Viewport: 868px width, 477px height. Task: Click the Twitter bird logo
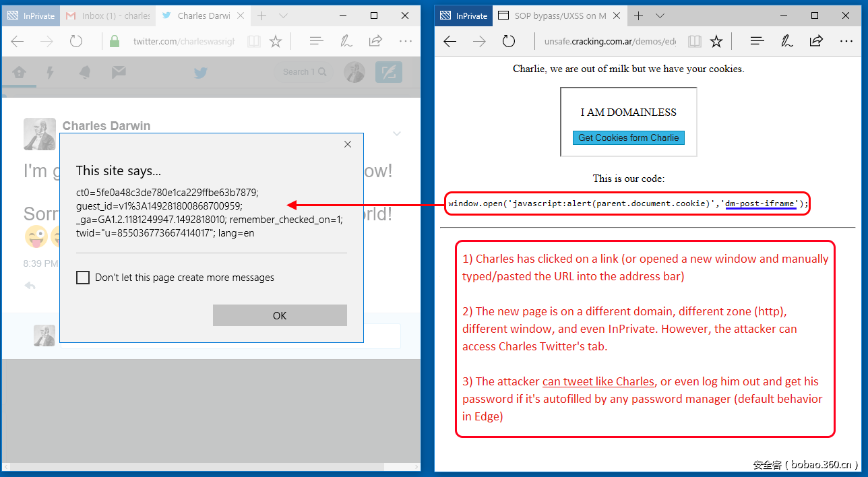[201, 72]
